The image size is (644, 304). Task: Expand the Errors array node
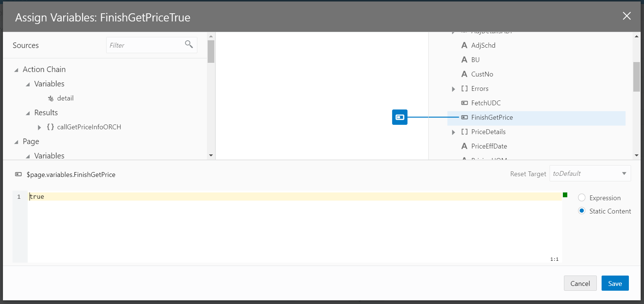click(453, 89)
